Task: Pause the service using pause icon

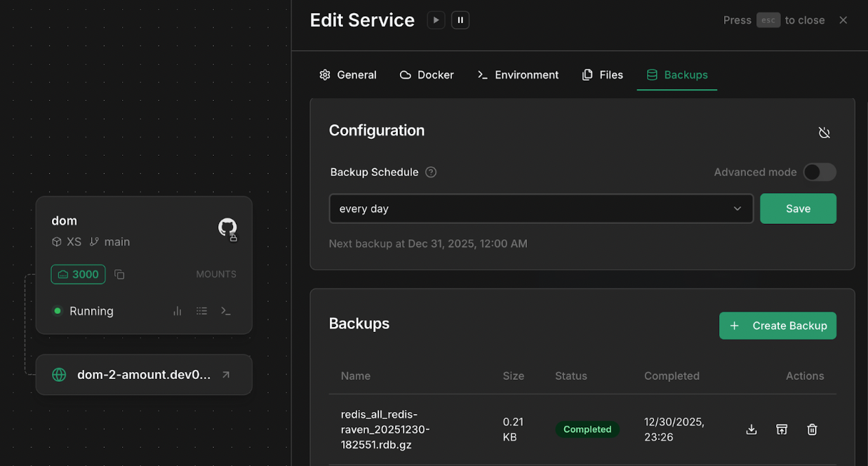Action: [460, 20]
